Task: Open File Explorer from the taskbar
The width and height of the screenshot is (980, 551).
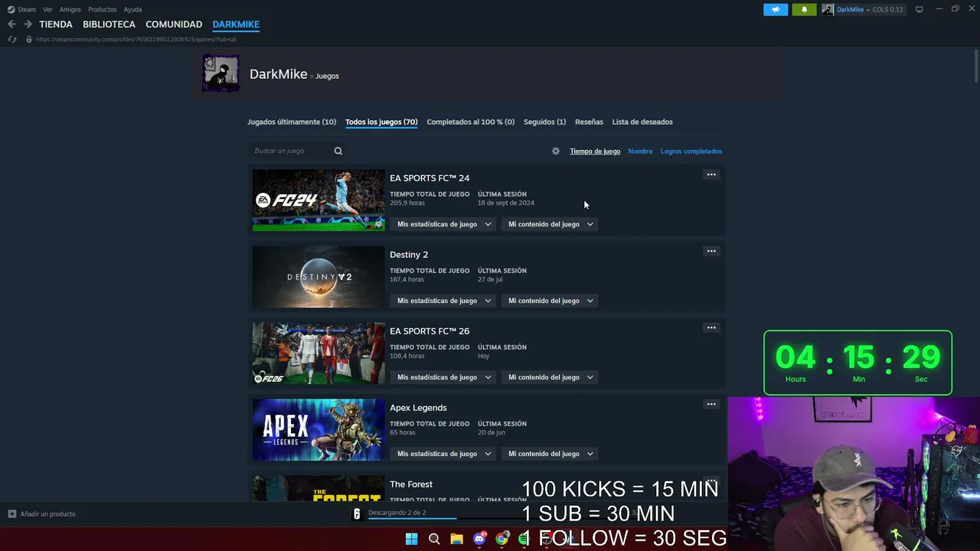Action: point(456,539)
